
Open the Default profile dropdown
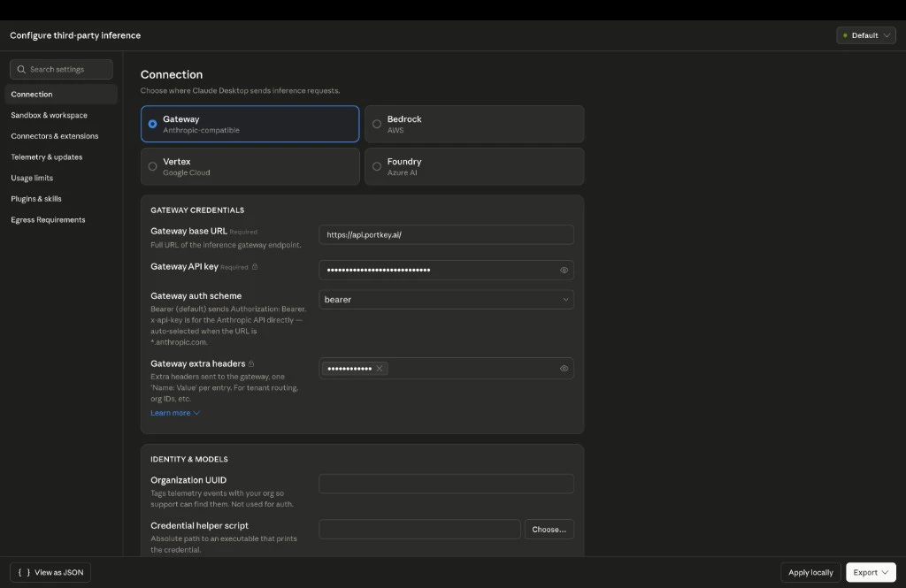pos(865,35)
